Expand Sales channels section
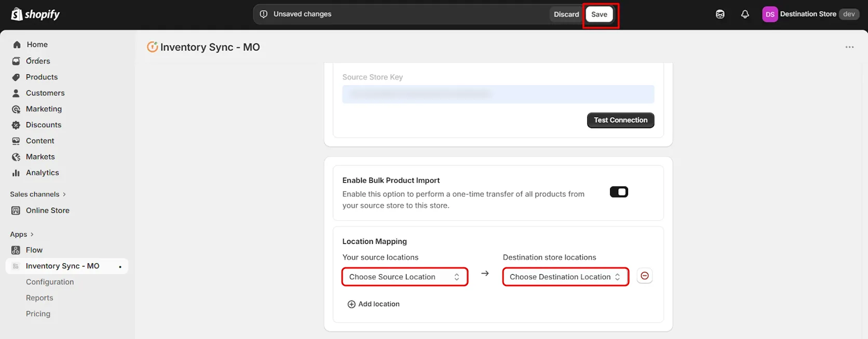The height and width of the screenshot is (339, 868). point(38,194)
